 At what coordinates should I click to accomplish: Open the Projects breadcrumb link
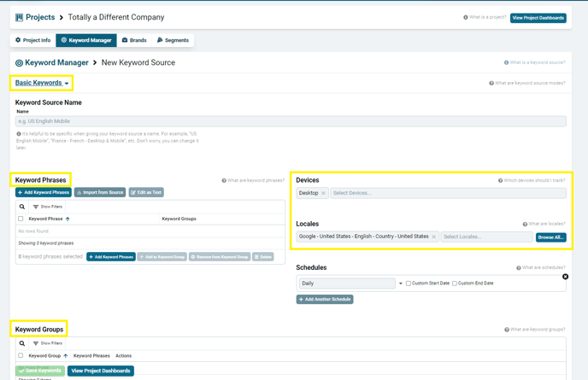point(40,17)
